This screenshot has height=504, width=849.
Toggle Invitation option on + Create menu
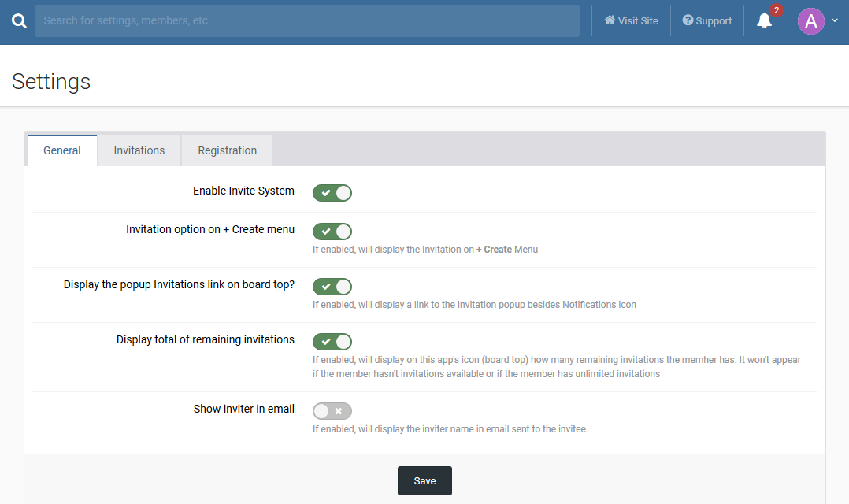tap(332, 232)
